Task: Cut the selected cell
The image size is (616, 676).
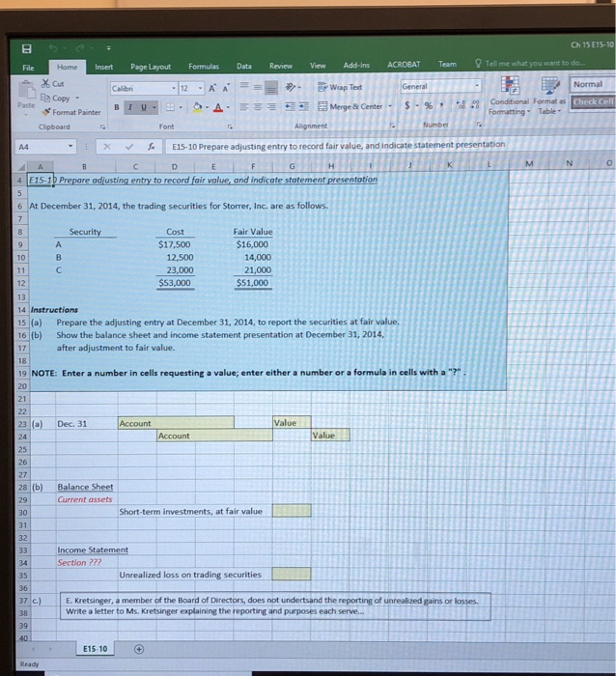Action: 52,84
